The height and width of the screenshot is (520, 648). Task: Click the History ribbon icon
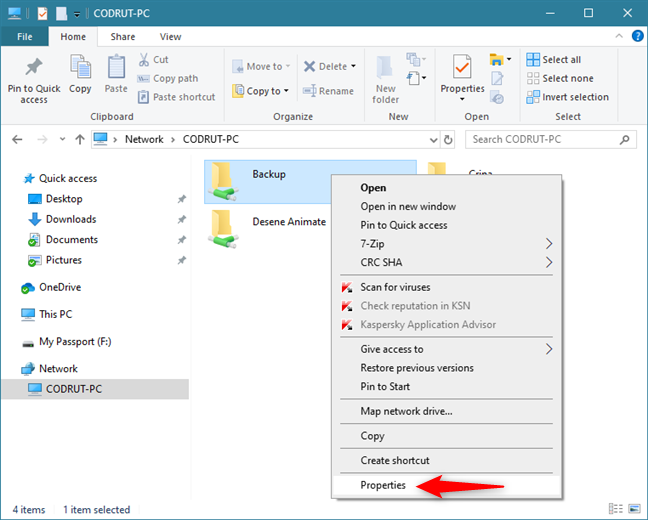point(497,98)
